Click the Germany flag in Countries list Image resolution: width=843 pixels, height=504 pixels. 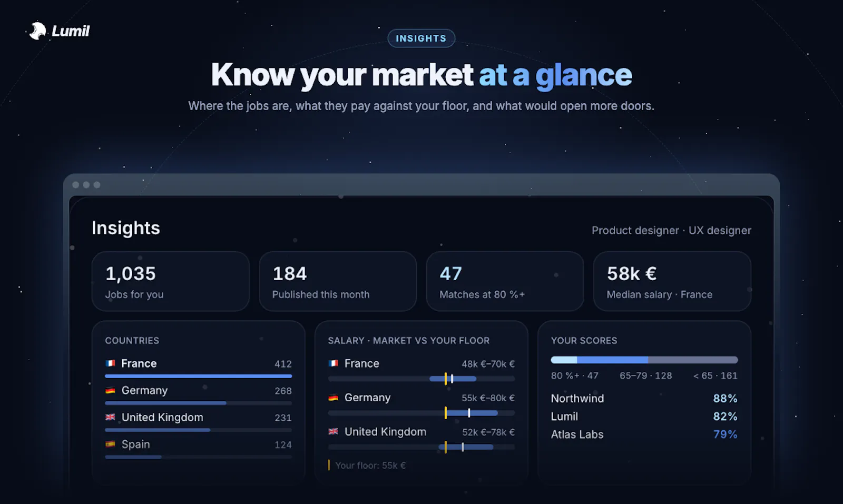coord(110,390)
